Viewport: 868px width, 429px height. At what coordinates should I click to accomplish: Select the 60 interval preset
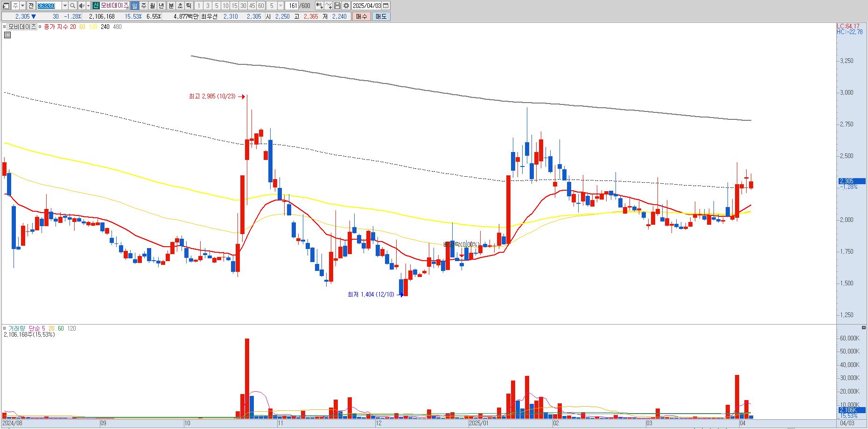261,6
